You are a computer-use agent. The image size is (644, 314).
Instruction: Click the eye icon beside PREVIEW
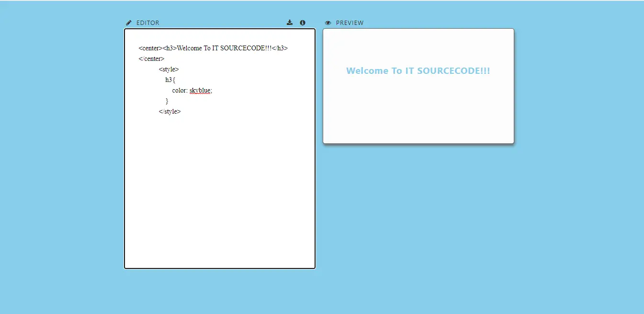[328, 23]
